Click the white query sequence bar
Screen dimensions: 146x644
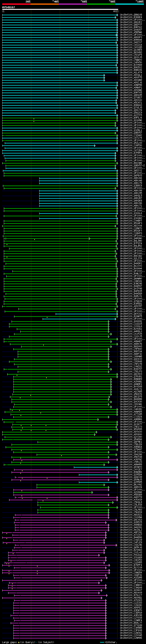pos(60,9)
